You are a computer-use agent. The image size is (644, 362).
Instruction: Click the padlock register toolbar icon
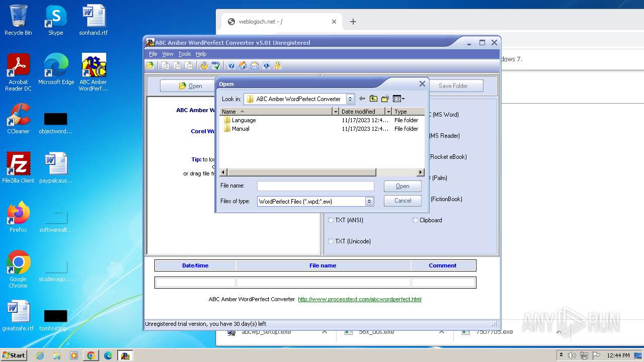(x=277, y=65)
